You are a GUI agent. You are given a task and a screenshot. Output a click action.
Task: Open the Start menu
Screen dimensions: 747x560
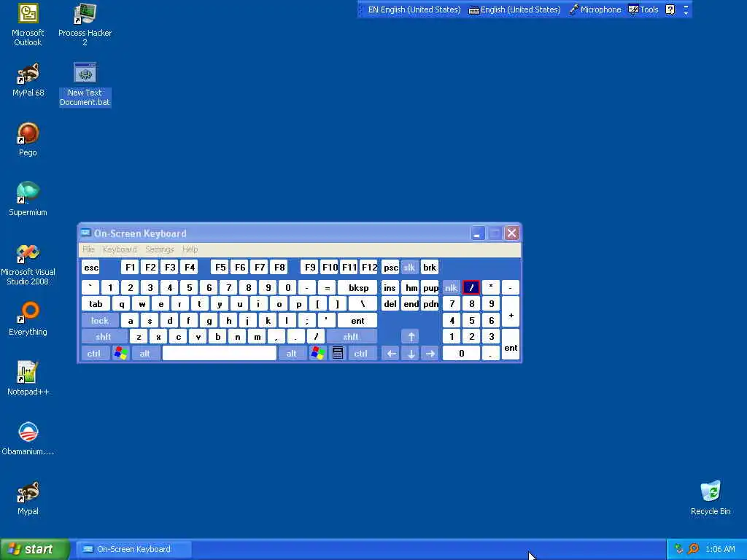point(35,549)
